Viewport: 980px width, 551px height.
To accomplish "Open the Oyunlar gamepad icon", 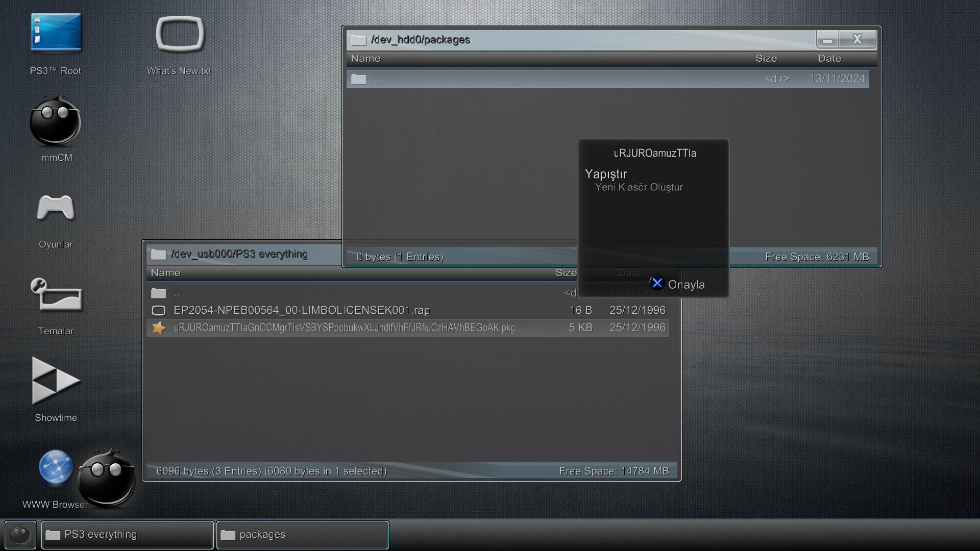I will (56, 208).
